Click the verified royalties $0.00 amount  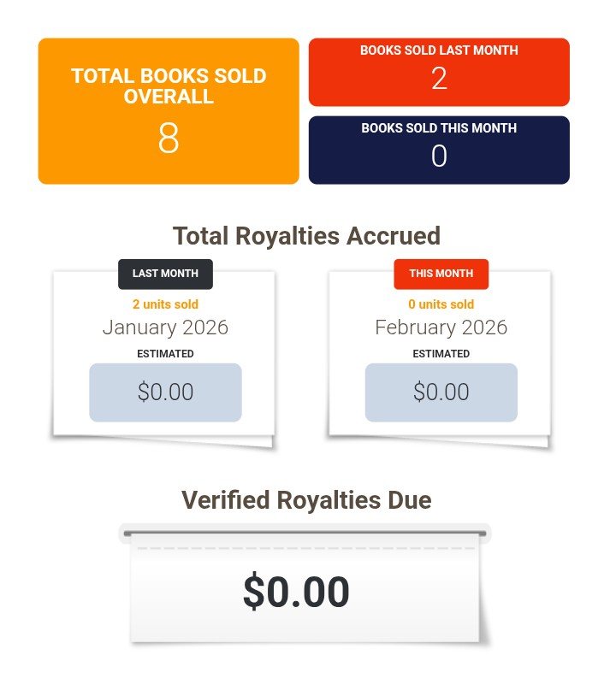(x=296, y=593)
